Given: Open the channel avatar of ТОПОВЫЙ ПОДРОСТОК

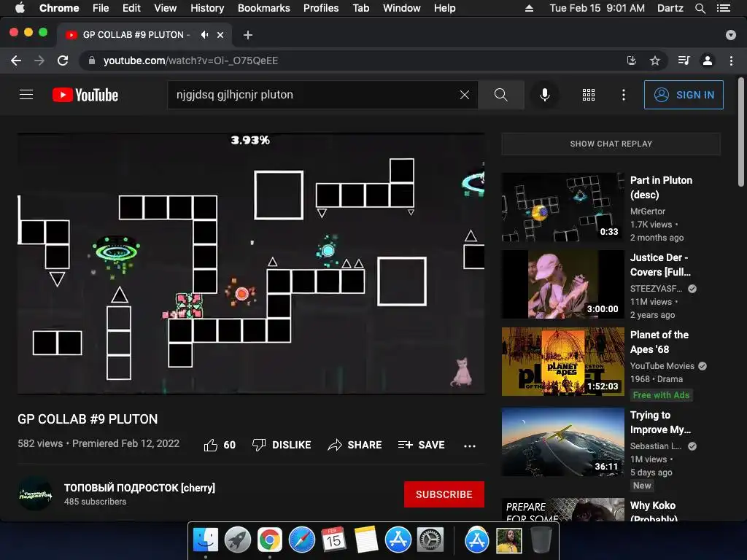Looking at the screenshot, I should [x=35, y=494].
